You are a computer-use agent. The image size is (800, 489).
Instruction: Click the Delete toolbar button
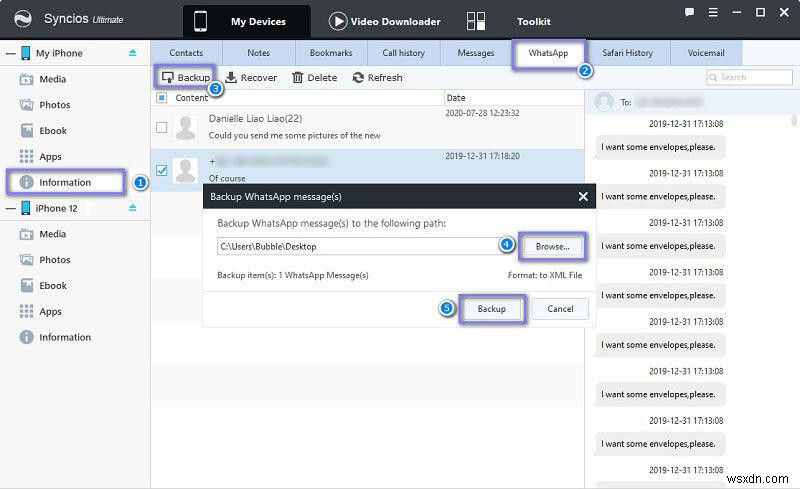click(315, 78)
